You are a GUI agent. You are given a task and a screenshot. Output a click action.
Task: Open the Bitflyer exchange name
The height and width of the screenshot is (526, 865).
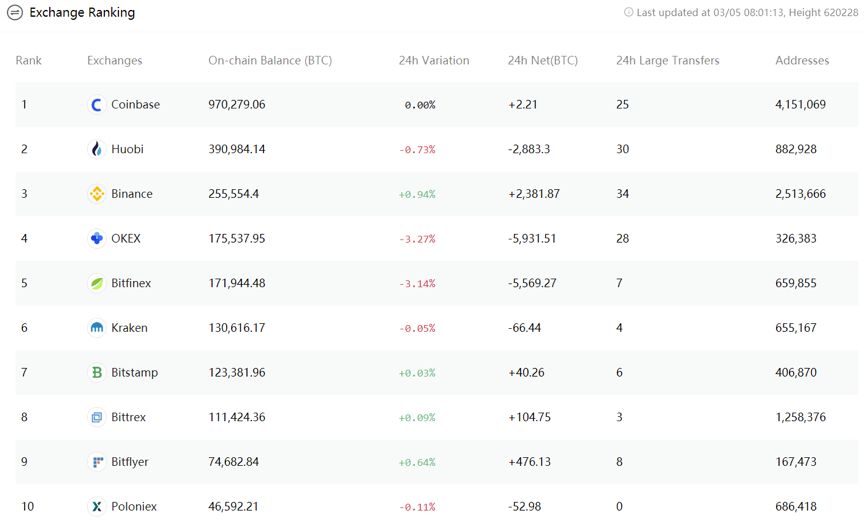(130, 462)
